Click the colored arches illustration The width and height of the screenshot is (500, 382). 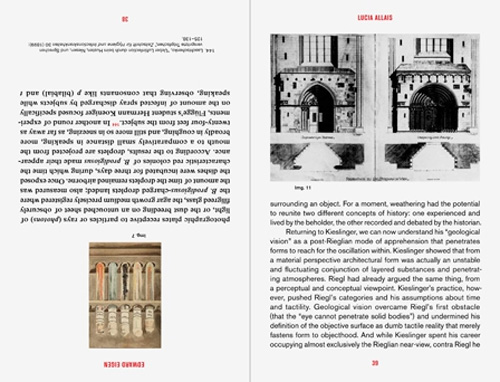pyautogui.click(x=125, y=295)
